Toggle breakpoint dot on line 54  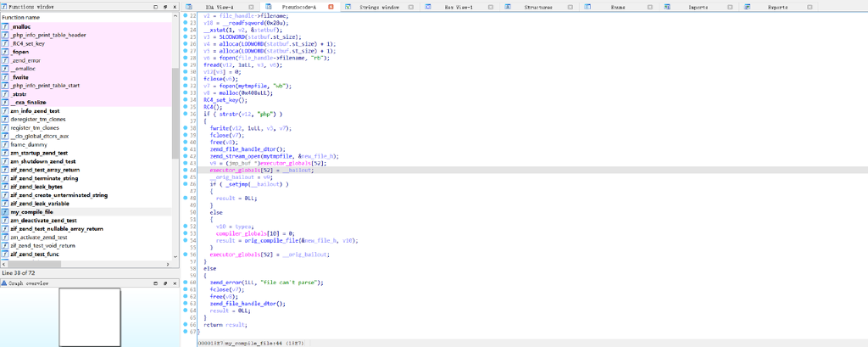click(x=186, y=240)
